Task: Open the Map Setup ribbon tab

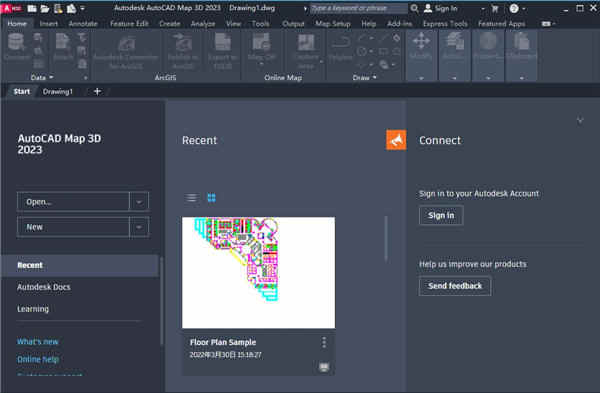Action: 333,24
